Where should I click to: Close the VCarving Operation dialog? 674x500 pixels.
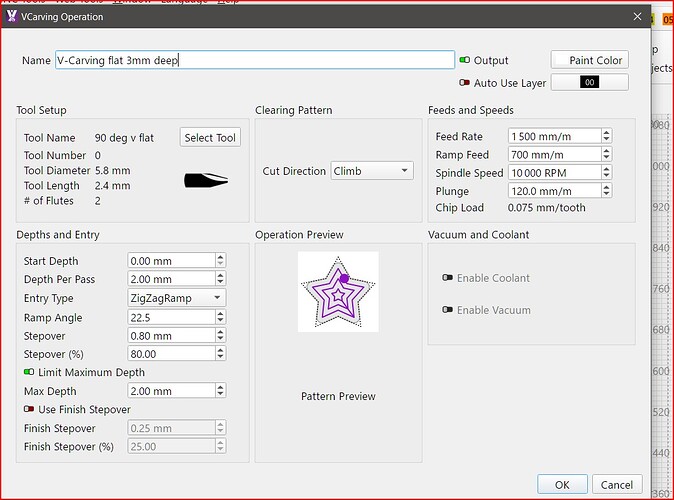(x=637, y=16)
